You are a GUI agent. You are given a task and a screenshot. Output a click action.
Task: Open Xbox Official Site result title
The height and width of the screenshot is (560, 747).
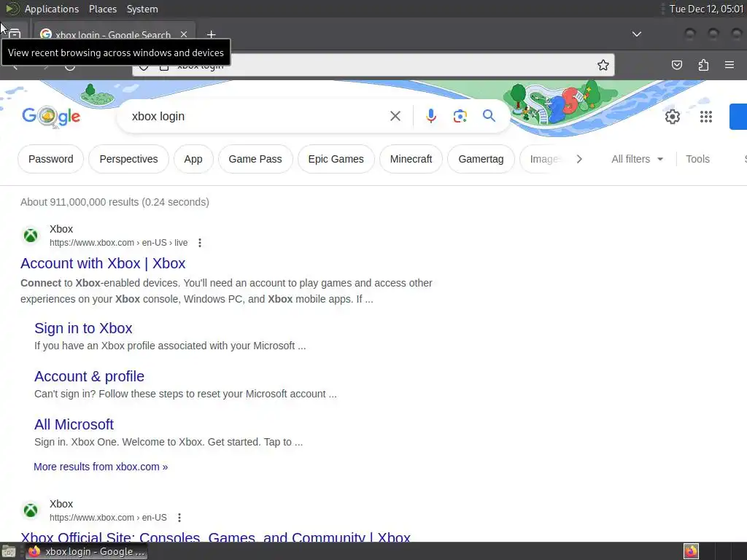tap(215, 537)
